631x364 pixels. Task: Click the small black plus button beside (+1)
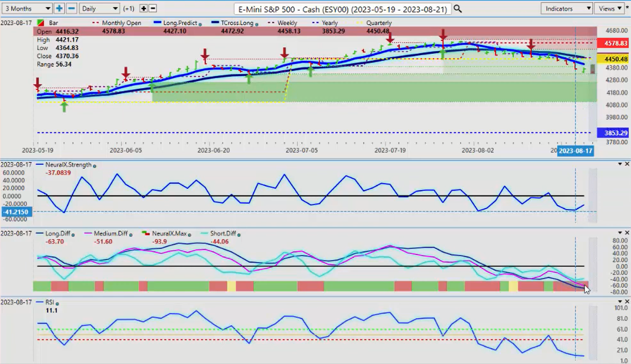coord(143,8)
